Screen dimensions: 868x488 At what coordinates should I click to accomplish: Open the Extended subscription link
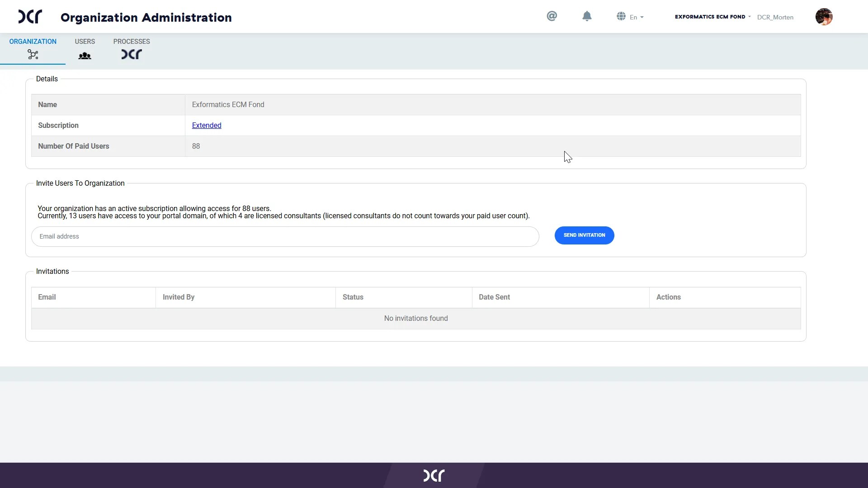pyautogui.click(x=207, y=126)
